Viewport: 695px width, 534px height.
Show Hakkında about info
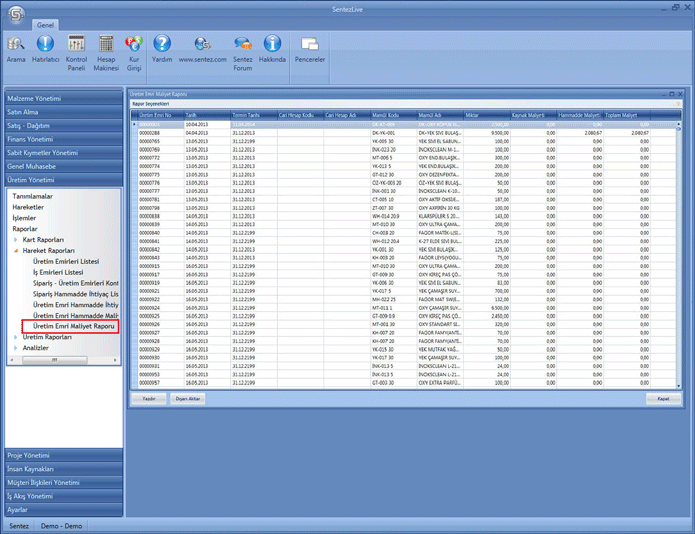tap(272, 50)
